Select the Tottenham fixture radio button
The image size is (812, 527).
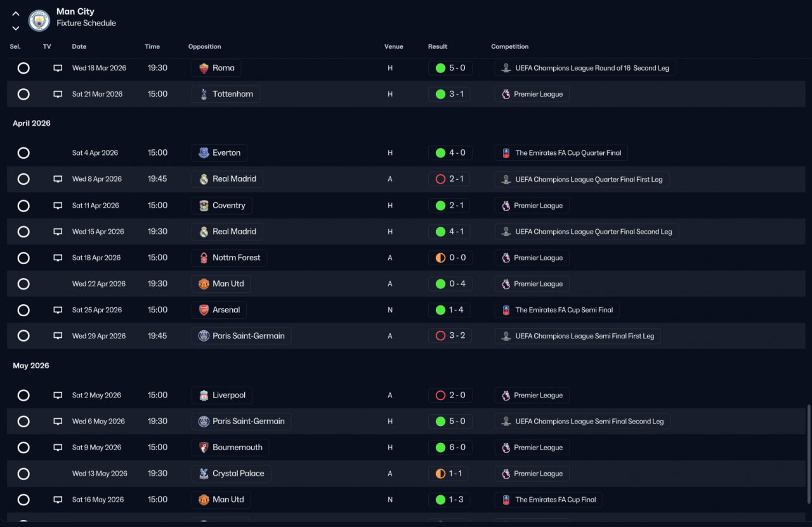[x=23, y=94]
